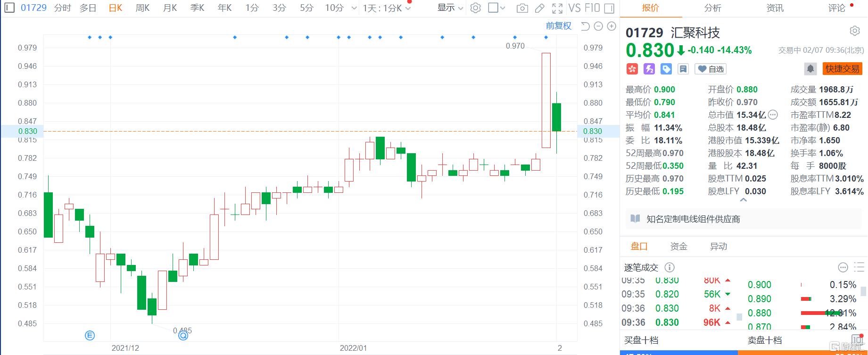Click the Q event marker on chart
The image size is (868, 355).
183,335
